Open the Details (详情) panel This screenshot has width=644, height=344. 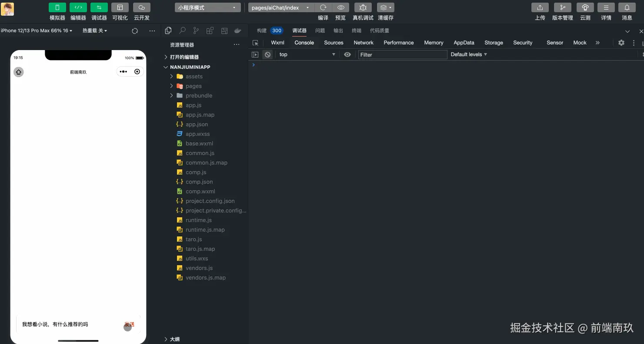(x=606, y=7)
